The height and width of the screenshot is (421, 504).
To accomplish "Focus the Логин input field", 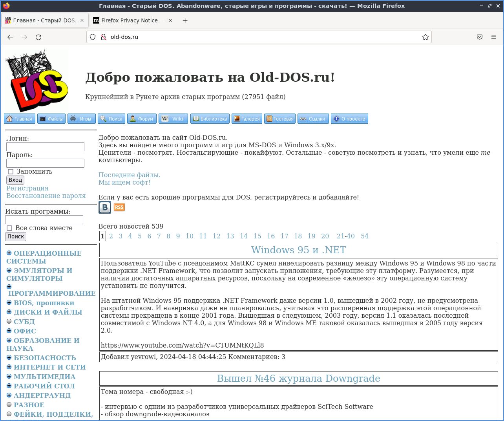I will (x=45, y=146).
